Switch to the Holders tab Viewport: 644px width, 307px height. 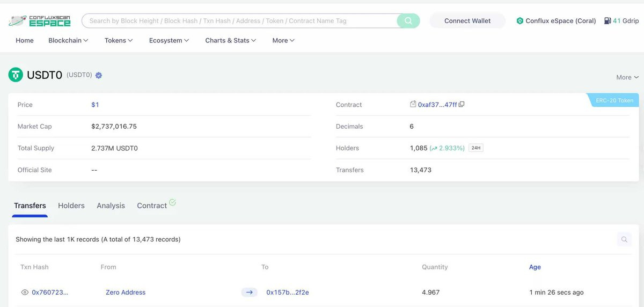(71, 206)
